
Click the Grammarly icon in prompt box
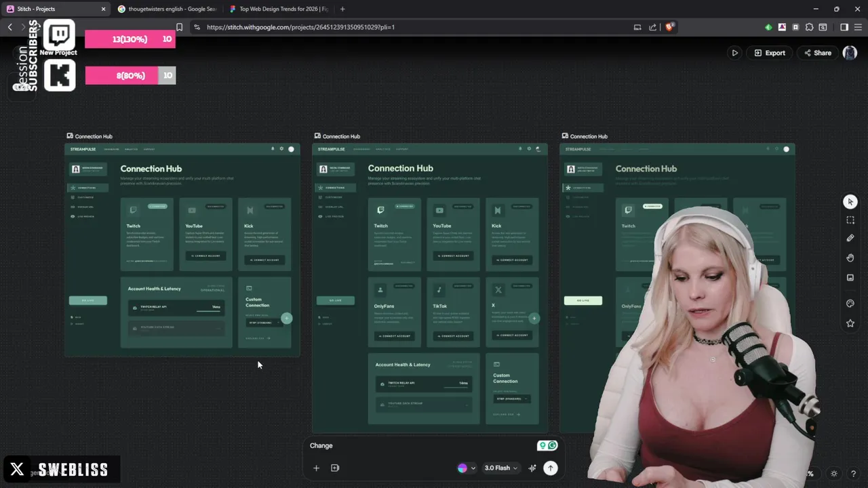click(x=553, y=445)
